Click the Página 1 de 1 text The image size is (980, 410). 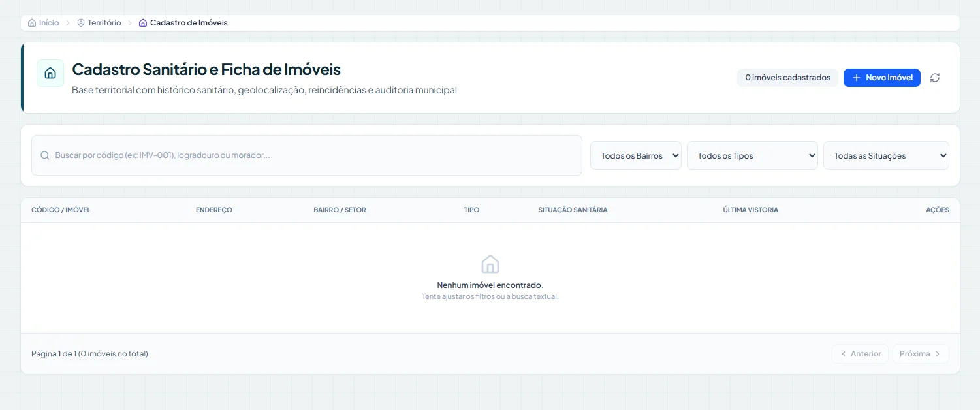pyautogui.click(x=89, y=354)
